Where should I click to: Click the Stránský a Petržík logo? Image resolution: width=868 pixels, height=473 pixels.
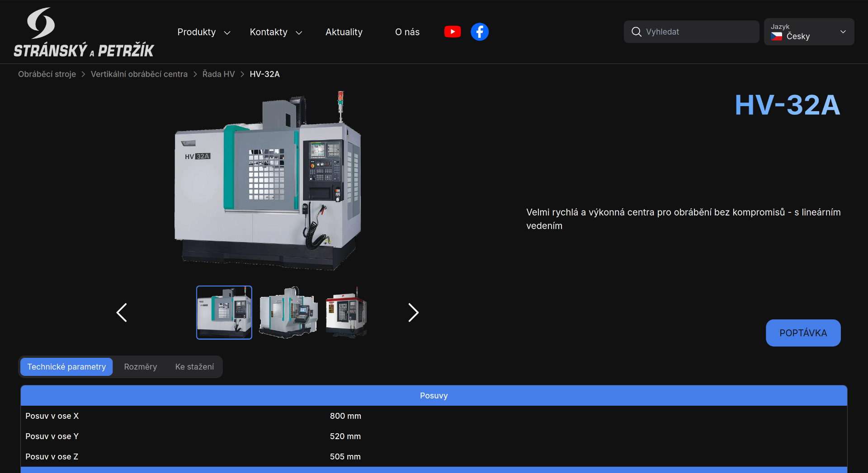84,32
